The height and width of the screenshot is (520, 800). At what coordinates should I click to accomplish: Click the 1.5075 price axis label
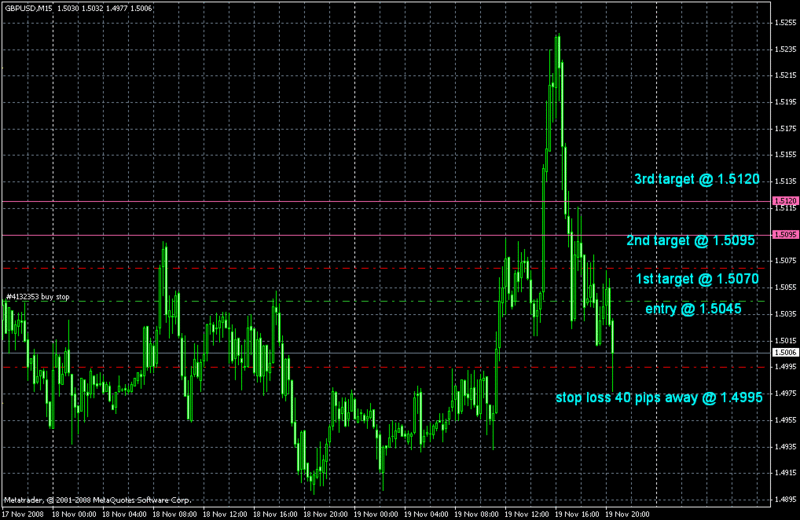[785, 261]
